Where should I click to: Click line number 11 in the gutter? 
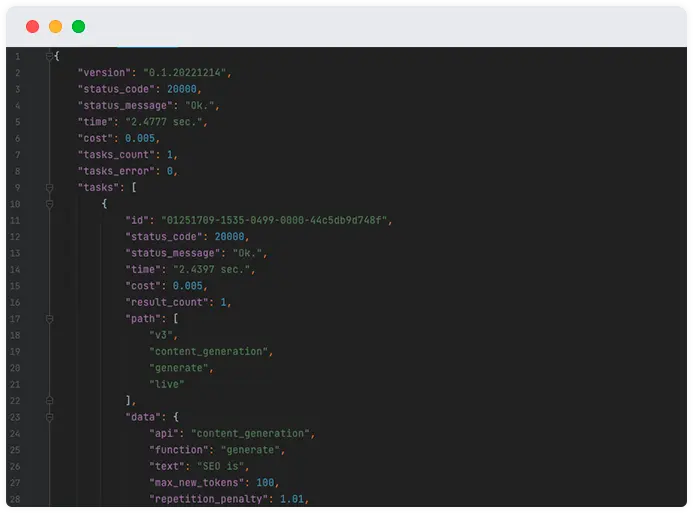point(15,220)
